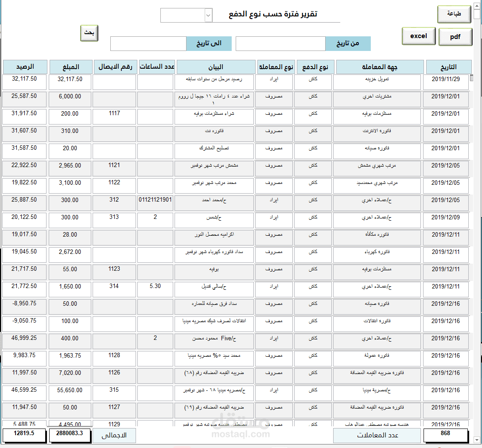Select the amount cell 28.00
This screenshot has width=482, height=448.
tap(70, 238)
